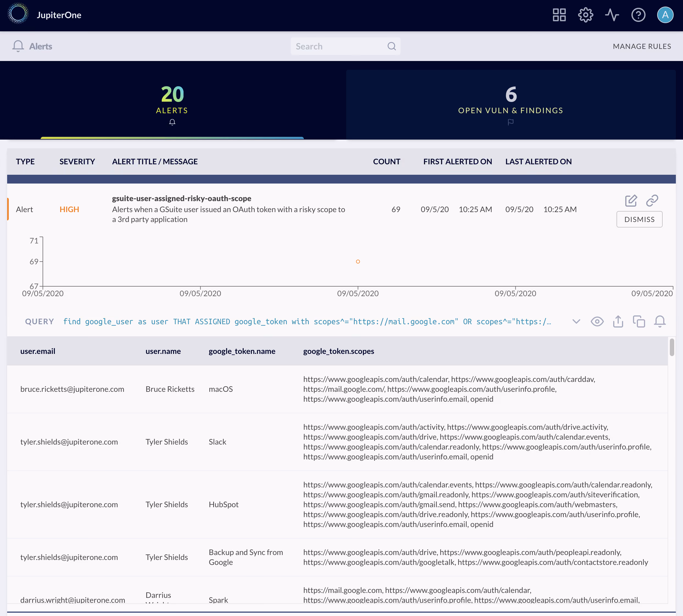Click google_token.scopes column header
Viewport: 683px width, 616px height.
[x=338, y=351]
